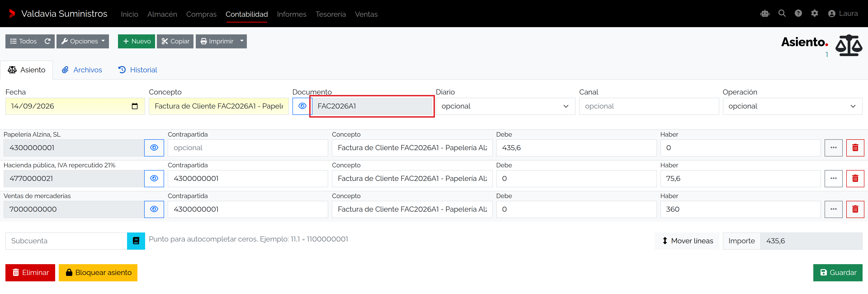Open the search magnifier icon
Screen dimensions: 868x294
coord(782,14)
